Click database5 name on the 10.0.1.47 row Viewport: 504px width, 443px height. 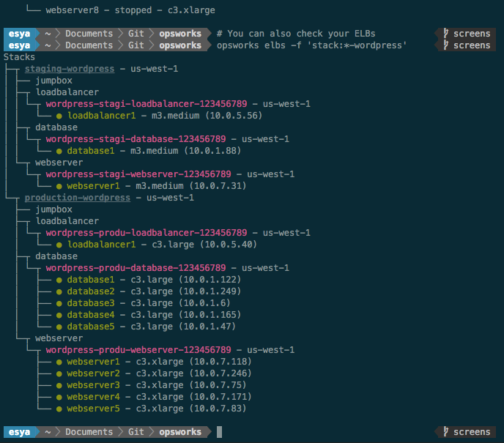(91, 327)
